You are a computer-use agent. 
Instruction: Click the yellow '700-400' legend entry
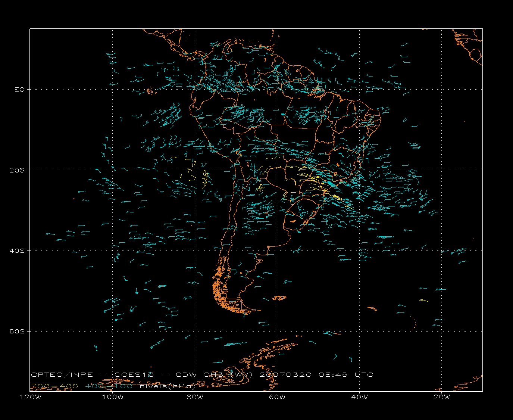click(54, 386)
